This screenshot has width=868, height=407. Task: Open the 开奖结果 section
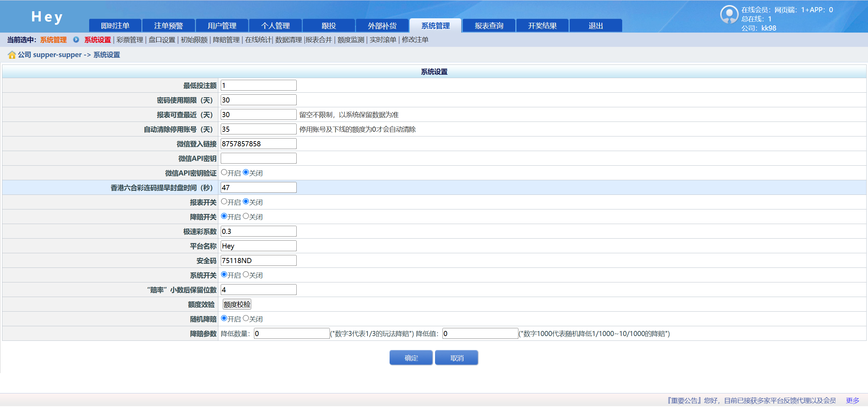pyautogui.click(x=542, y=25)
